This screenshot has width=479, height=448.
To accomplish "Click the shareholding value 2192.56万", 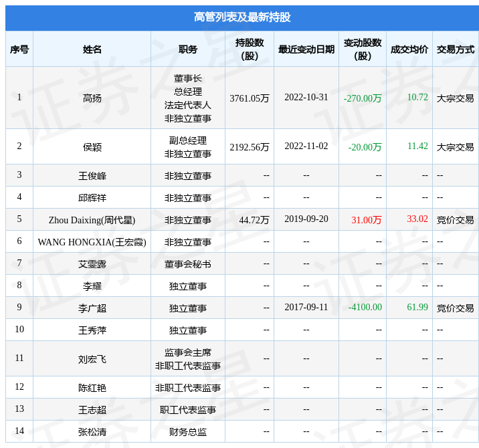I will click(250, 147).
